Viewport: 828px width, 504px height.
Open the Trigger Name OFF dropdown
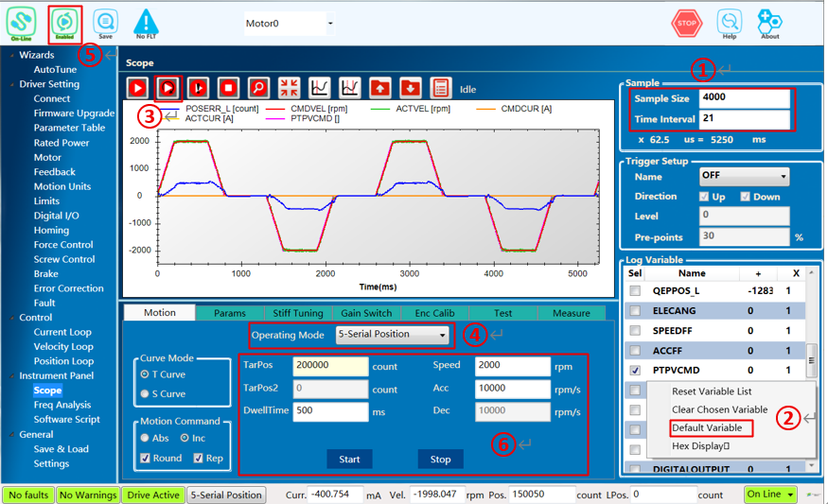pyautogui.click(x=744, y=176)
